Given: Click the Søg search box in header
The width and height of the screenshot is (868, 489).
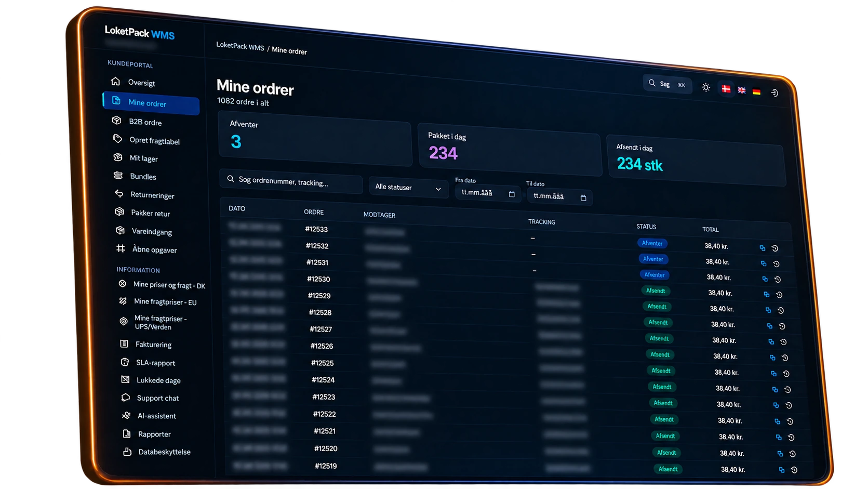Looking at the screenshot, I should pyautogui.click(x=667, y=84).
